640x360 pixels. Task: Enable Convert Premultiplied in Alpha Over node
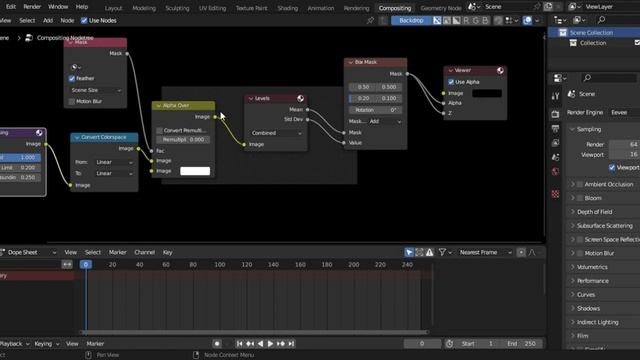pyautogui.click(x=160, y=131)
